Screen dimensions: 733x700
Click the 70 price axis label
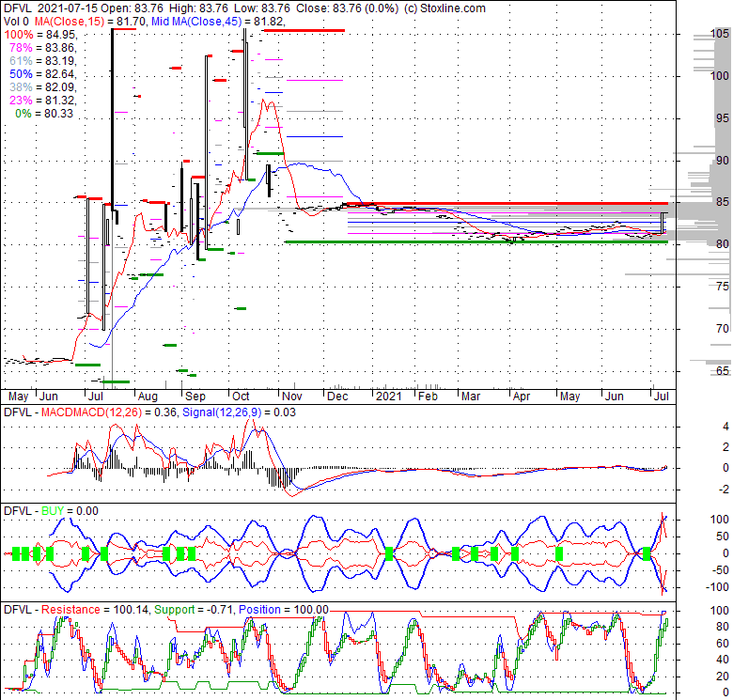(x=723, y=329)
